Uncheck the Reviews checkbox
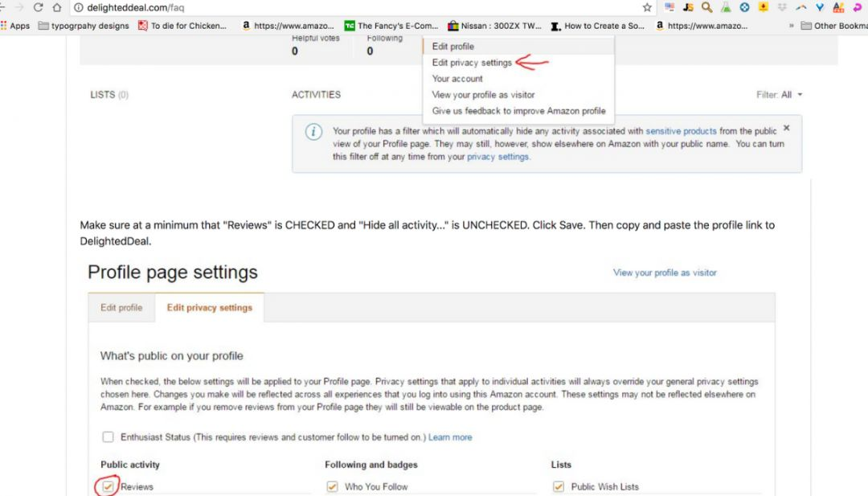Image resolution: width=868 pixels, height=496 pixels. 108,486
